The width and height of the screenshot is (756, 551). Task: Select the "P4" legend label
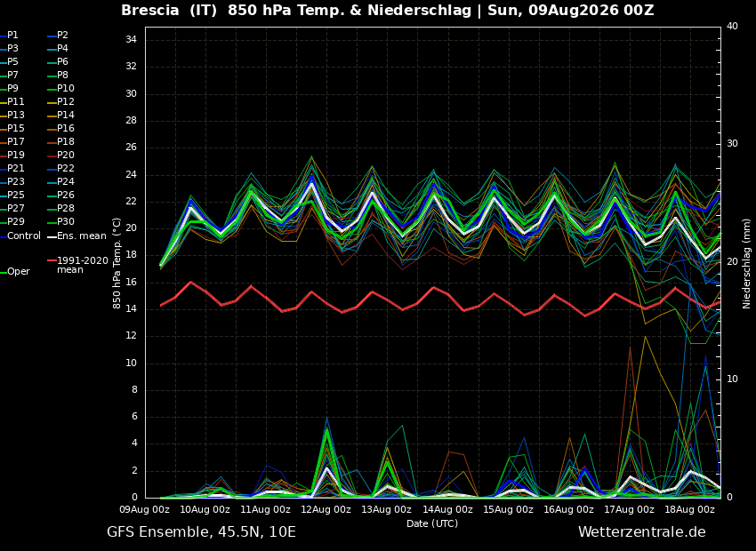[62, 48]
